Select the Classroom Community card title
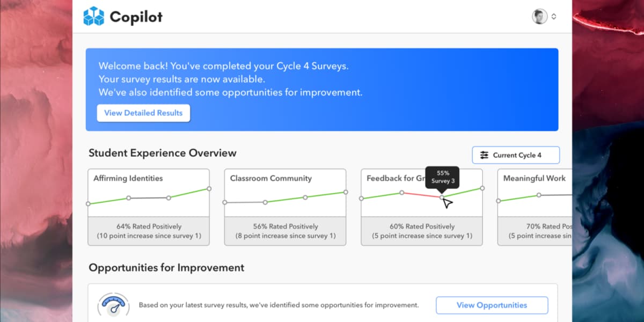The height and width of the screenshot is (322, 644). pyautogui.click(x=270, y=178)
